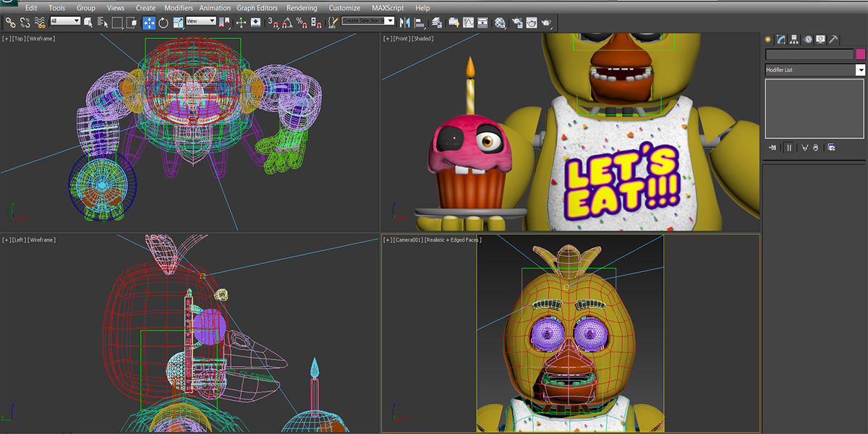This screenshot has height=434, width=868.
Task: Click the Render Production teapot icon
Action: [x=546, y=22]
